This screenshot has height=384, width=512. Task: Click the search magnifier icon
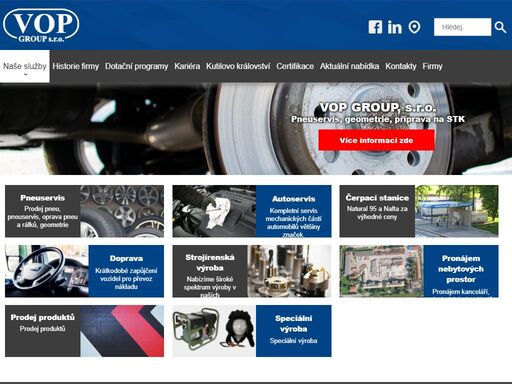[x=500, y=27]
